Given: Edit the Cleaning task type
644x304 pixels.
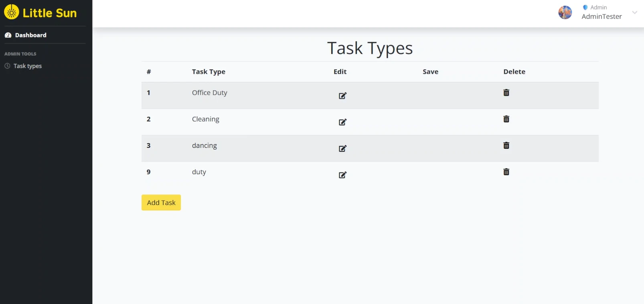Looking at the screenshot, I should (x=342, y=122).
